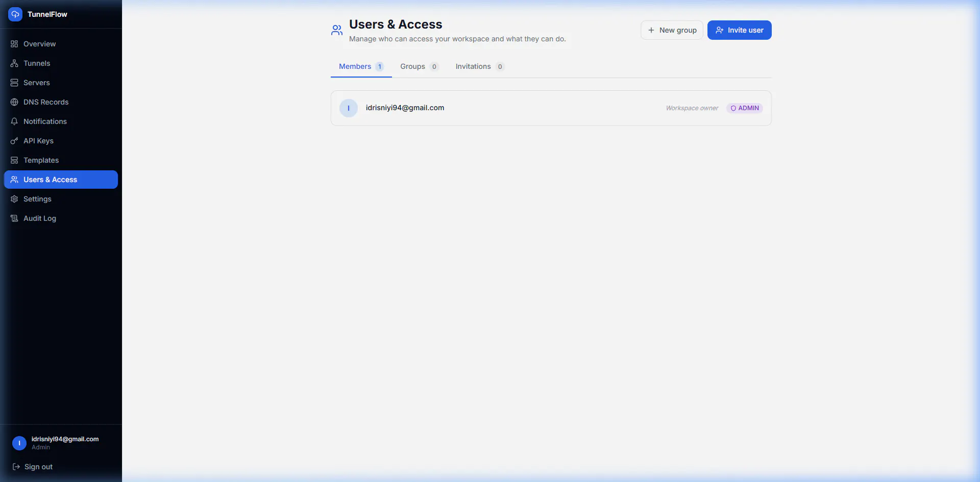Click the Sign out arrow icon
The image size is (980, 482).
coord(16,467)
